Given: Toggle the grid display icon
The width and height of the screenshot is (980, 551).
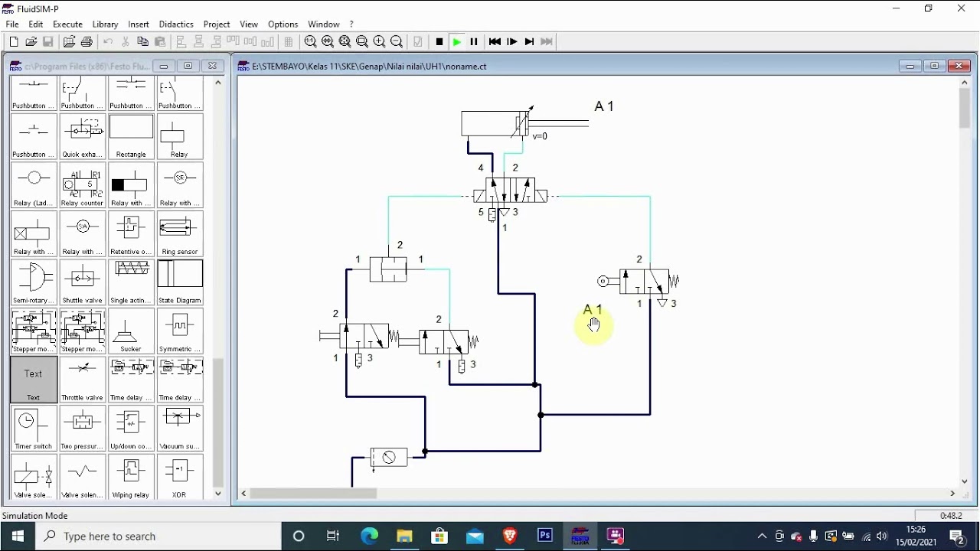Looking at the screenshot, I should (x=289, y=42).
